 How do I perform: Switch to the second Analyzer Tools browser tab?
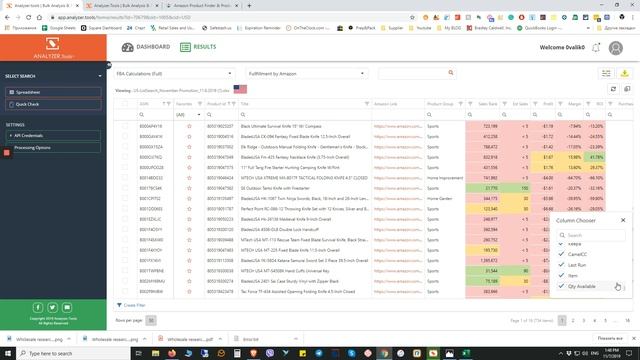coord(122,6)
